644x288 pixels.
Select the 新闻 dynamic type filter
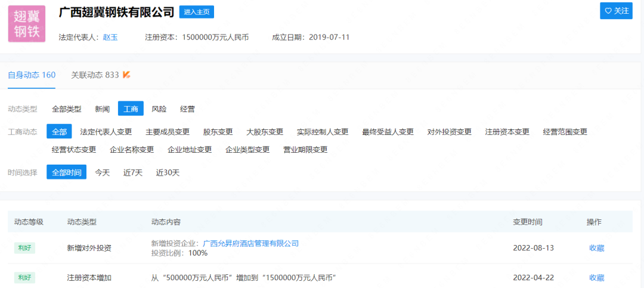tap(103, 109)
